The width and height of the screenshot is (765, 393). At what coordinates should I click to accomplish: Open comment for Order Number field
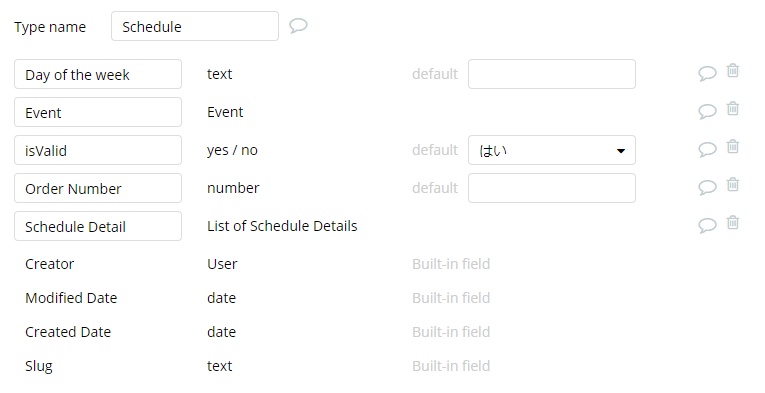point(707,187)
